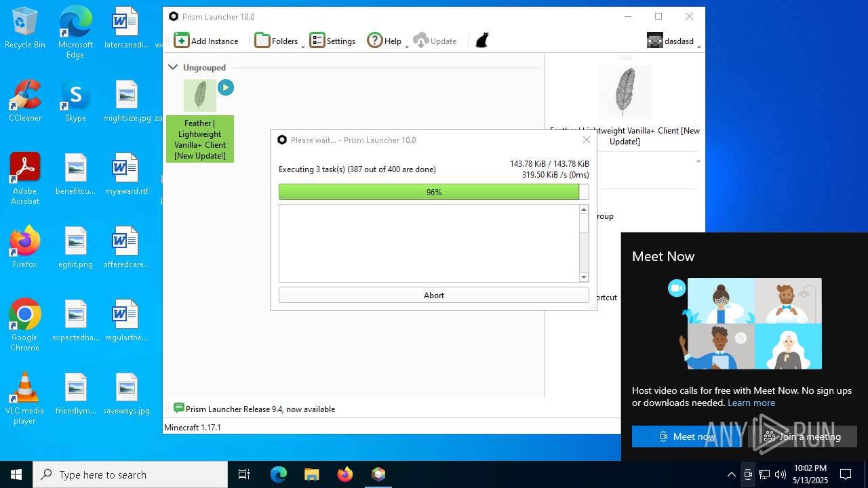Expand the Folders dropdown arrow
This screenshot has height=488, width=868.
(303, 46)
